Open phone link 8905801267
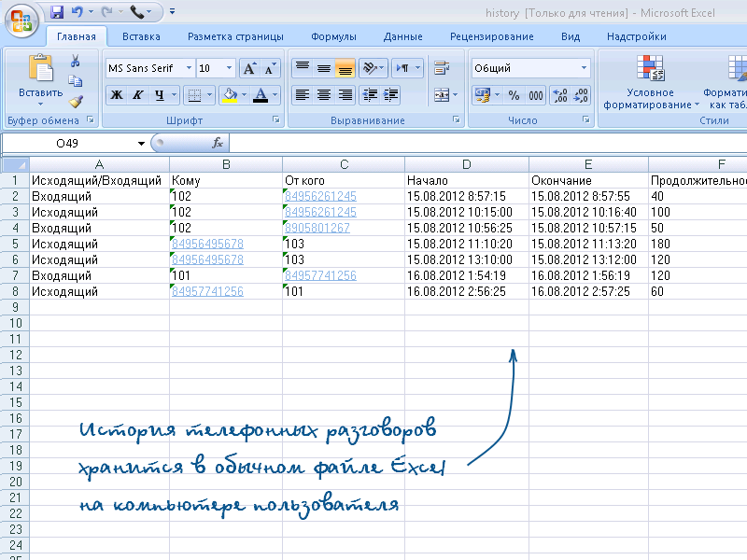Image resolution: width=747 pixels, height=560 pixels. point(317,228)
